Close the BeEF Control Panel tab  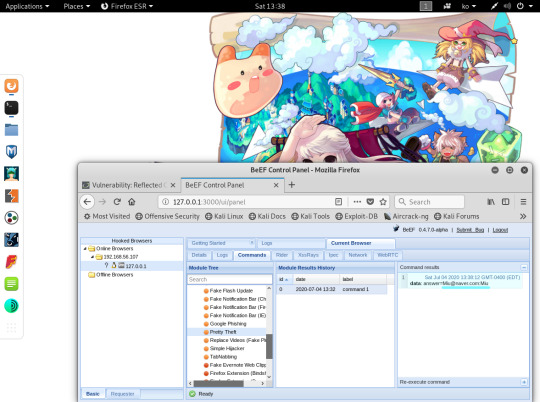(x=276, y=185)
